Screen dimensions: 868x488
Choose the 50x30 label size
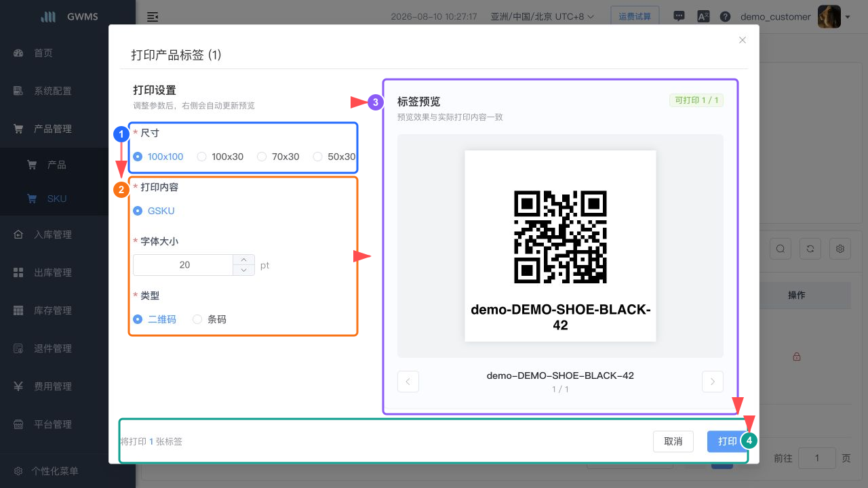point(334,157)
